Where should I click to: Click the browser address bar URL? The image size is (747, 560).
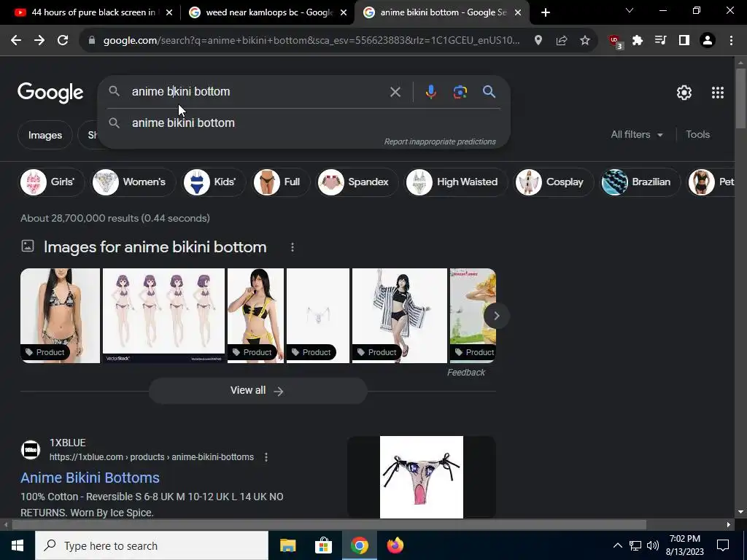(x=311, y=41)
